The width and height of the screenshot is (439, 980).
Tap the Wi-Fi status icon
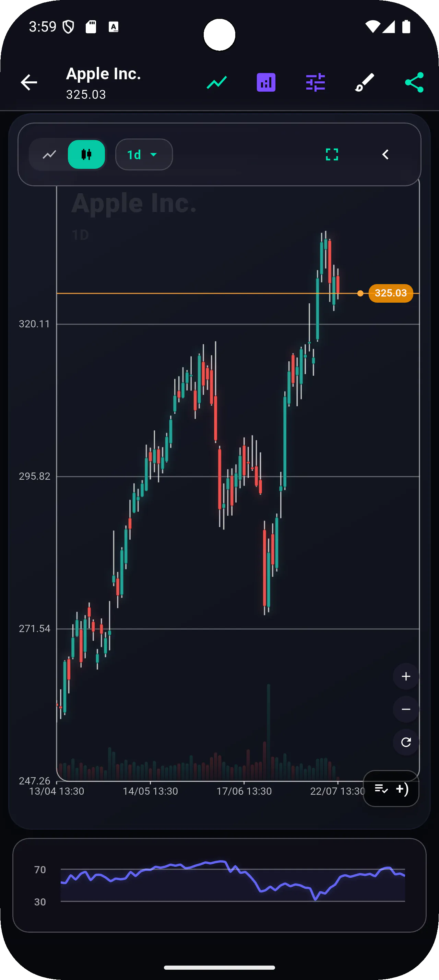pos(372,27)
